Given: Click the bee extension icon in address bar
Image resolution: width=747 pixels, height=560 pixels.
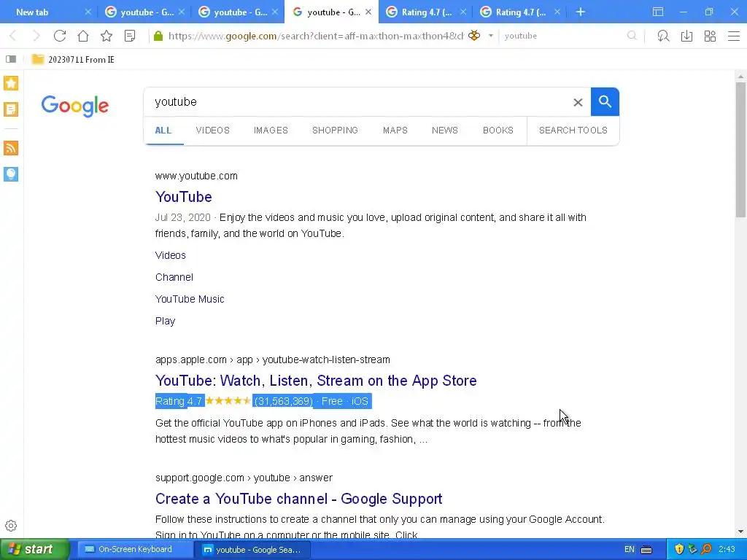Looking at the screenshot, I should click(474, 35).
